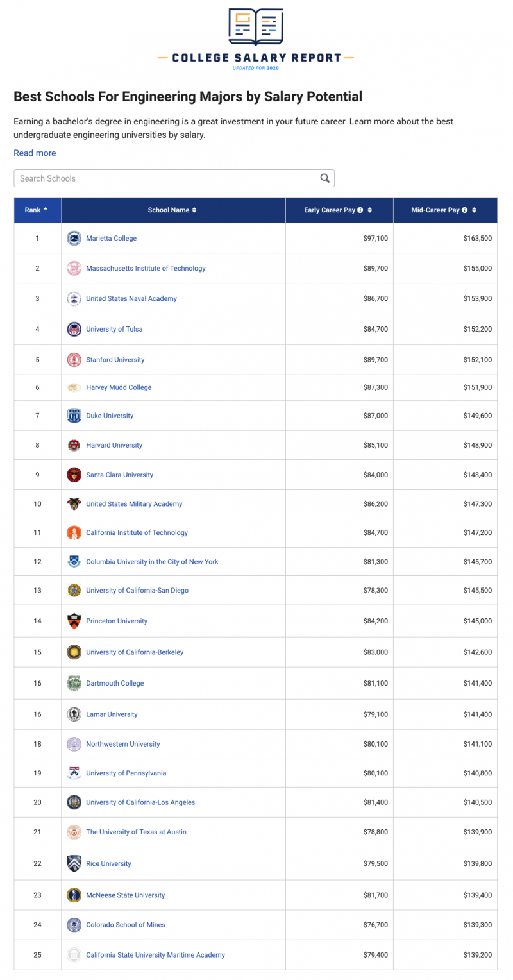Open University of California-Berkeley link
This screenshot has height=980, width=513.
[x=135, y=652]
